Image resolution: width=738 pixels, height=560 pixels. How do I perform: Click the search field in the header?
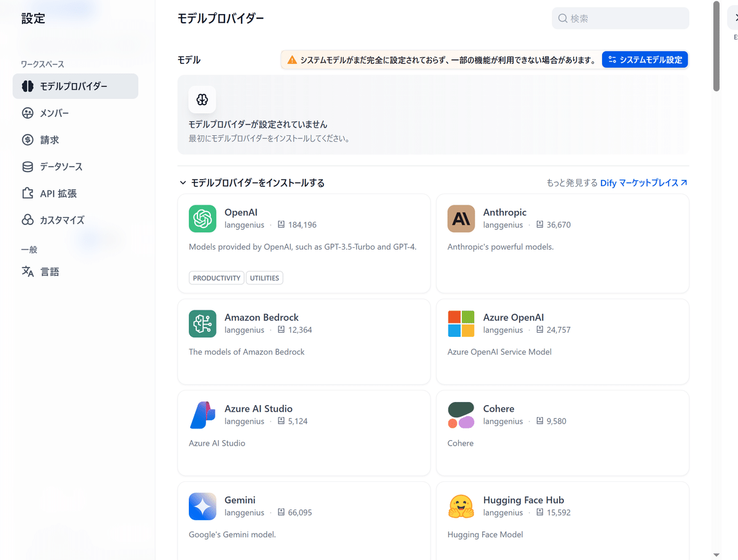pos(621,18)
